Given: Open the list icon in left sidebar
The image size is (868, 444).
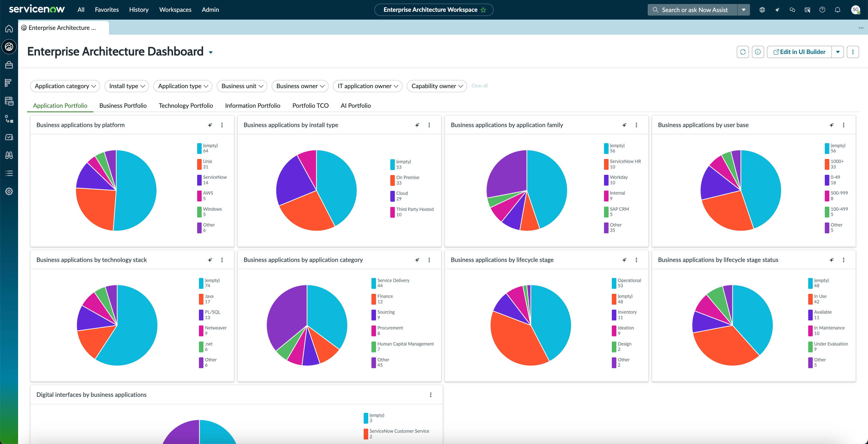Looking at the screenshot, I should pyautogui.click(x=9, y=173).
